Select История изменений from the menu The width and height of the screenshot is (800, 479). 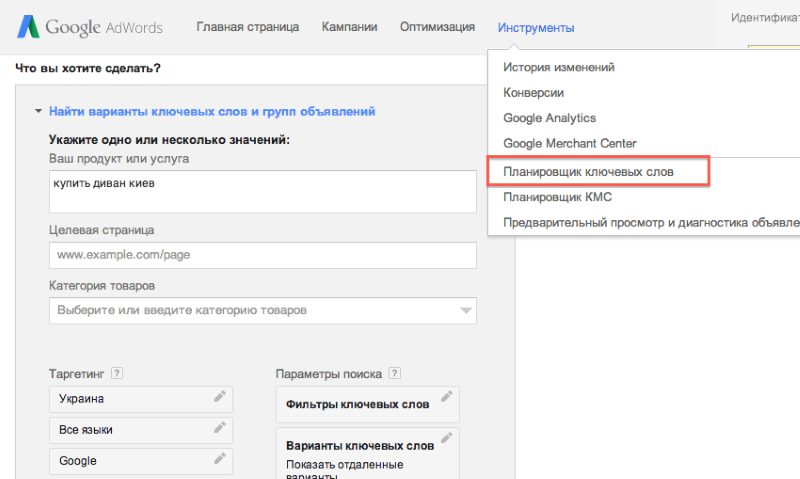point(559,67)
